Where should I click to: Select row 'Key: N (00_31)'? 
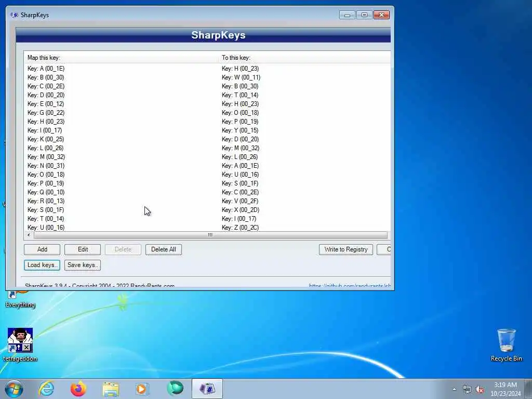coord(46,166)
